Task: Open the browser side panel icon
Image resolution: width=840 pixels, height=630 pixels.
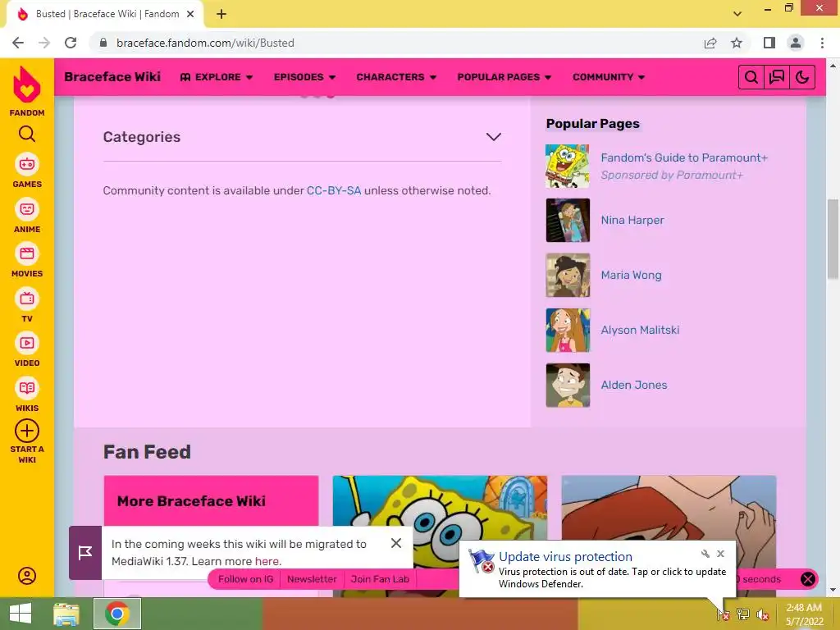Action: tap(769, 43)
